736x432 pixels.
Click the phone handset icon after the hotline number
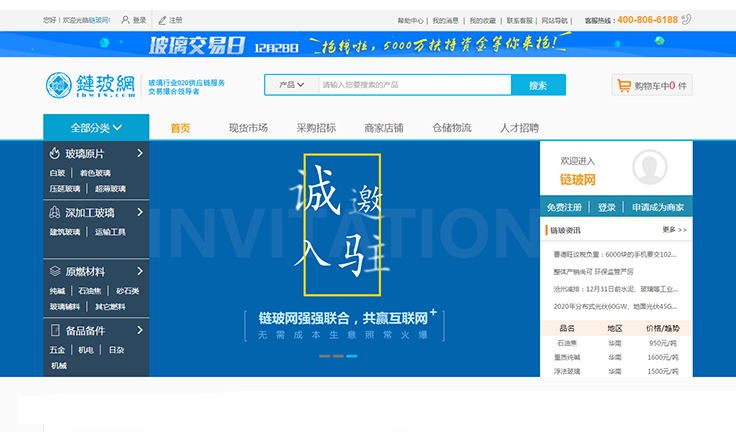(686, 19)
